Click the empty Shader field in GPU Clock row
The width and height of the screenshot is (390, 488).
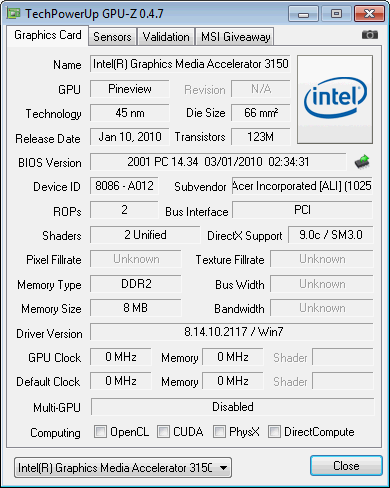click(343, 357)
